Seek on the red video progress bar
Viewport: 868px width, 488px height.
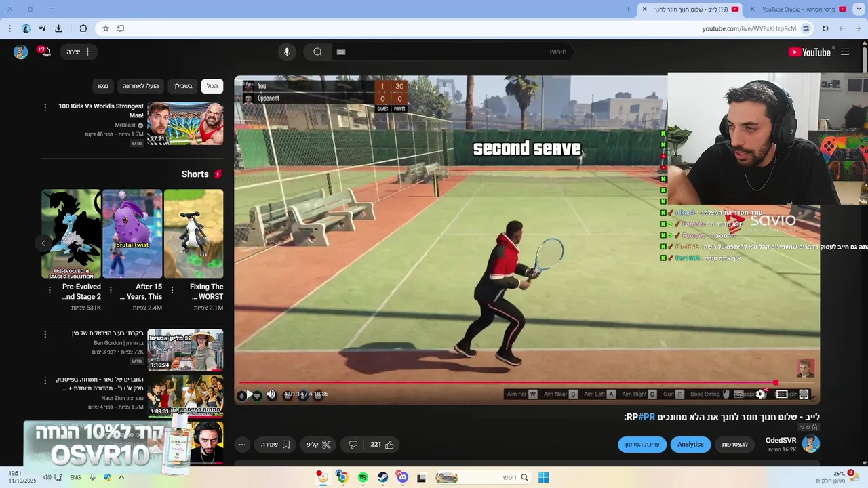pyautogui.click(x=507, y=382)
